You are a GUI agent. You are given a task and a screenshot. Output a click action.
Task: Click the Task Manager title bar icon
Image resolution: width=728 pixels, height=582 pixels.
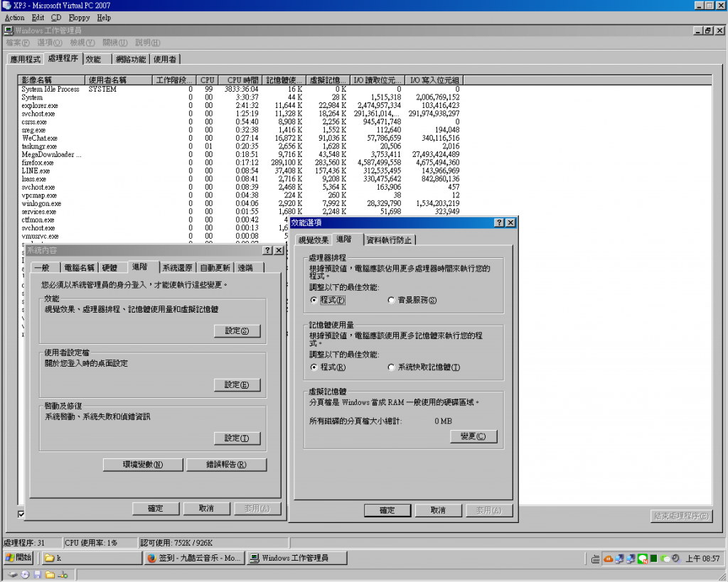click(x=9, y=31)
